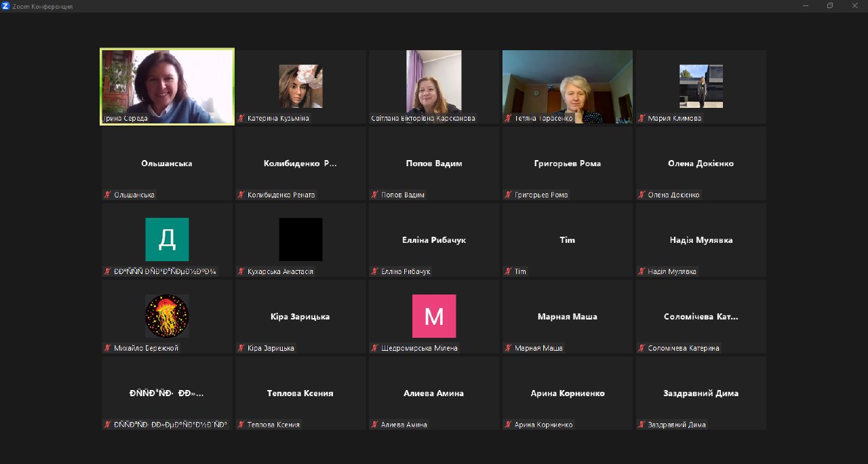The image size is (868, 464).
Task: Click muted mic icon on Надія Мулявка's tile
Action: click(x=642, y=271)
